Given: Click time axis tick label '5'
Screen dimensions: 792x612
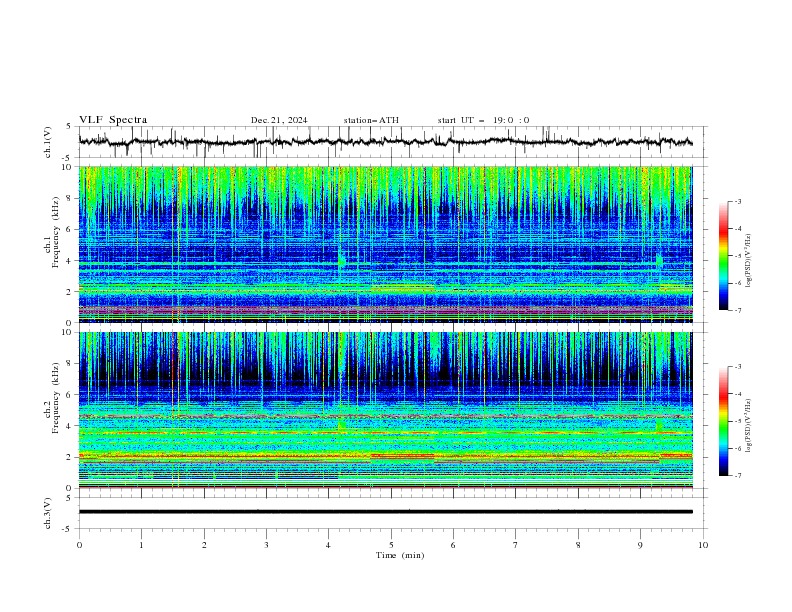Looking at the screenshot, I should click(391, 545).
